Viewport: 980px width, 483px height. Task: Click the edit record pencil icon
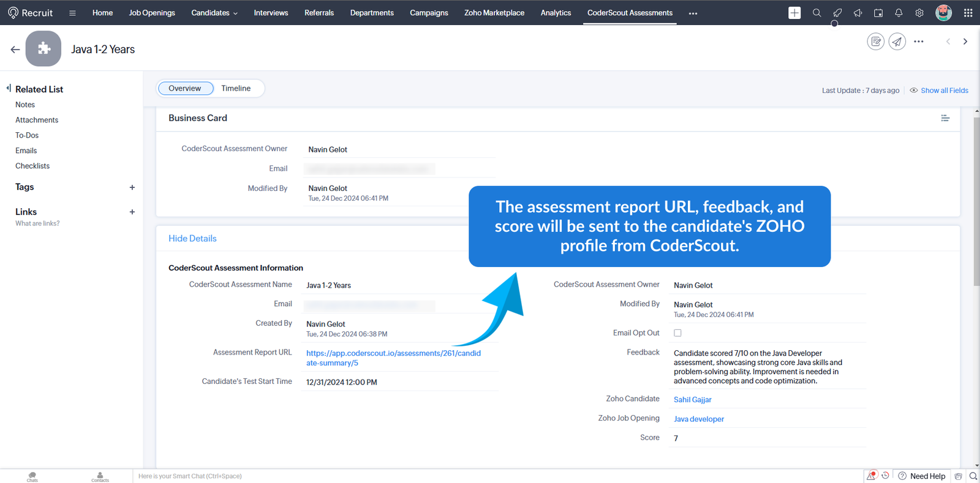876,42
